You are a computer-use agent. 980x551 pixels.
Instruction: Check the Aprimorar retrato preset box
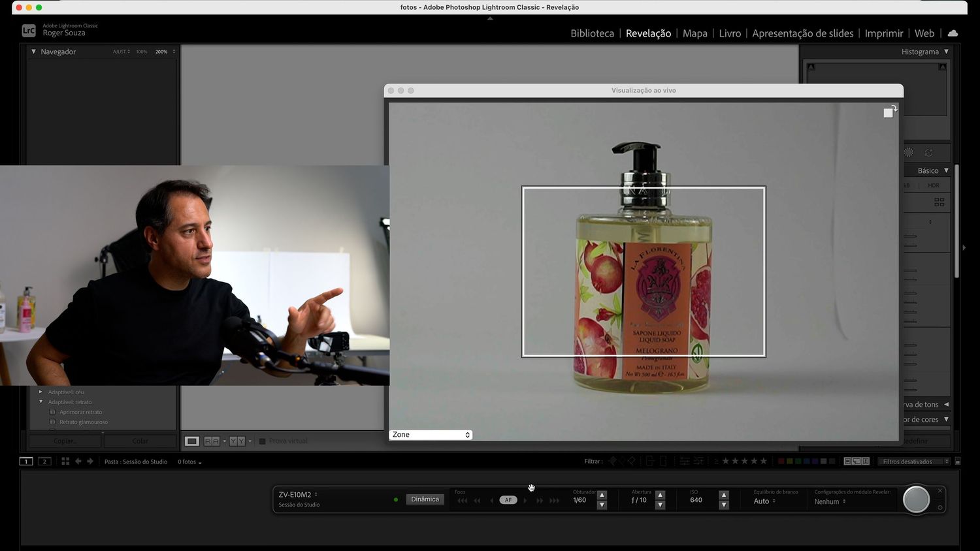click(x=52, y=412)
